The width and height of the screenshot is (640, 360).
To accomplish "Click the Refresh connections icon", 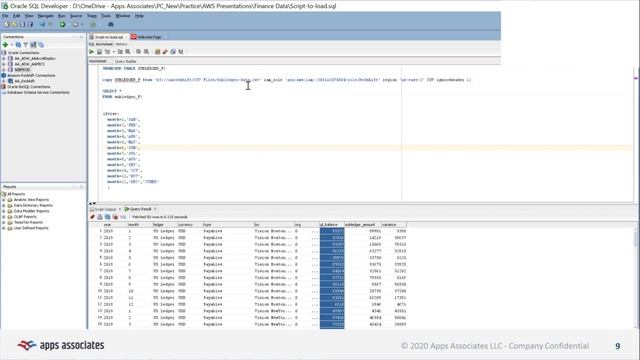I will coord(18,44).
